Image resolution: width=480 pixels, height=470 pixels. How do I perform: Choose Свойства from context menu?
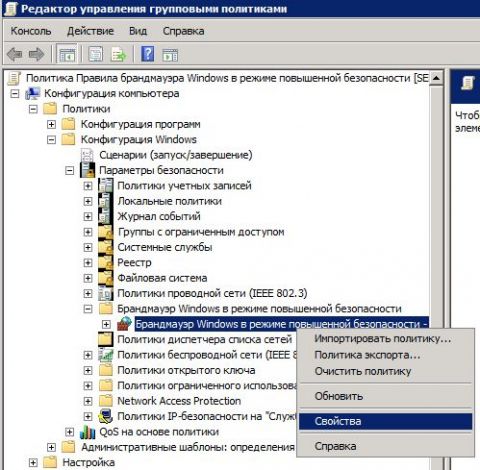385,421
